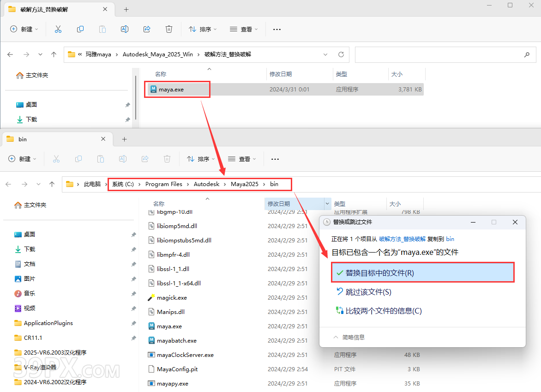This screenshot has height=392, width=541.
Task: Click Program Files breadcrumb in bin window
Action: tap(163, 184)
